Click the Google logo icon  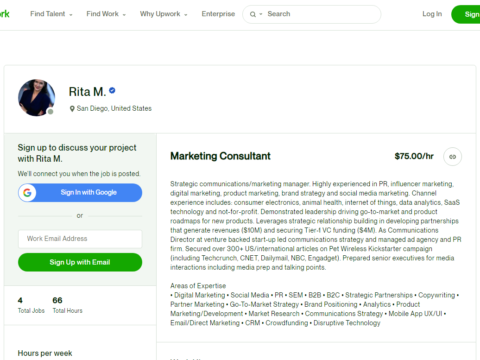27,193
